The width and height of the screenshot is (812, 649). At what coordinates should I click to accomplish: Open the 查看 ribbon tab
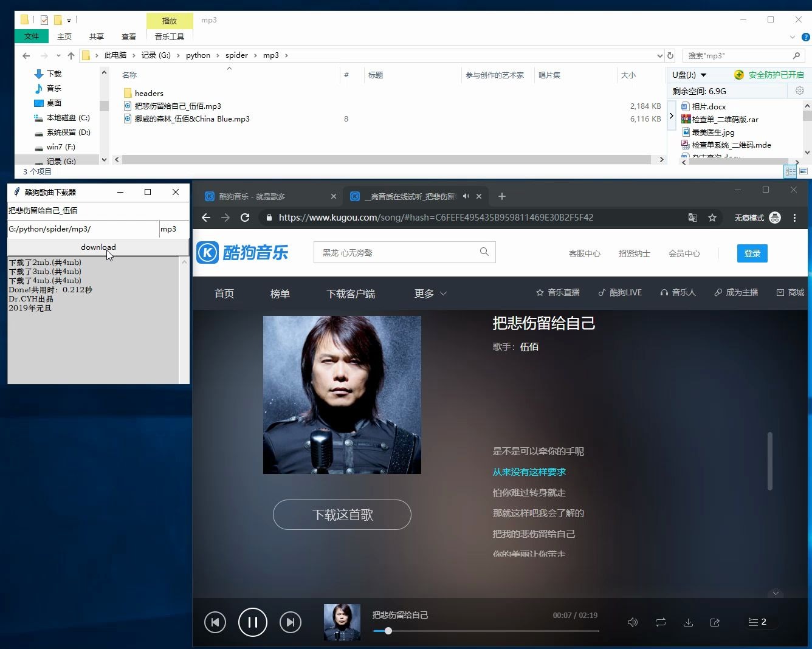coord(129,36)
